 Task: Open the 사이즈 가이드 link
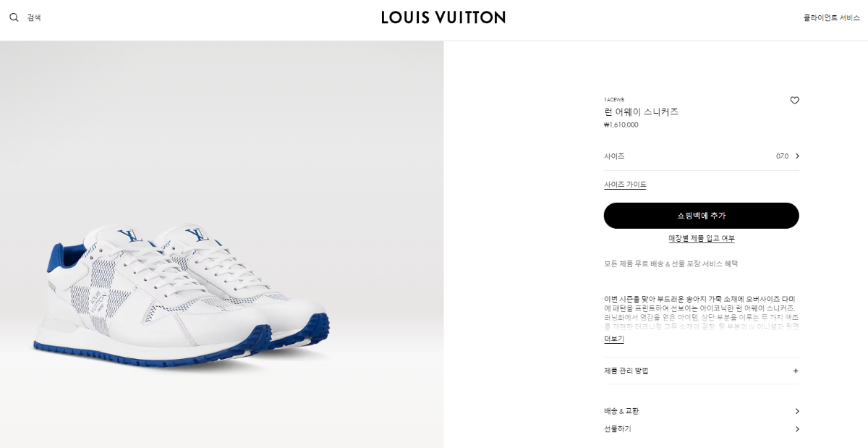point(626,185)
